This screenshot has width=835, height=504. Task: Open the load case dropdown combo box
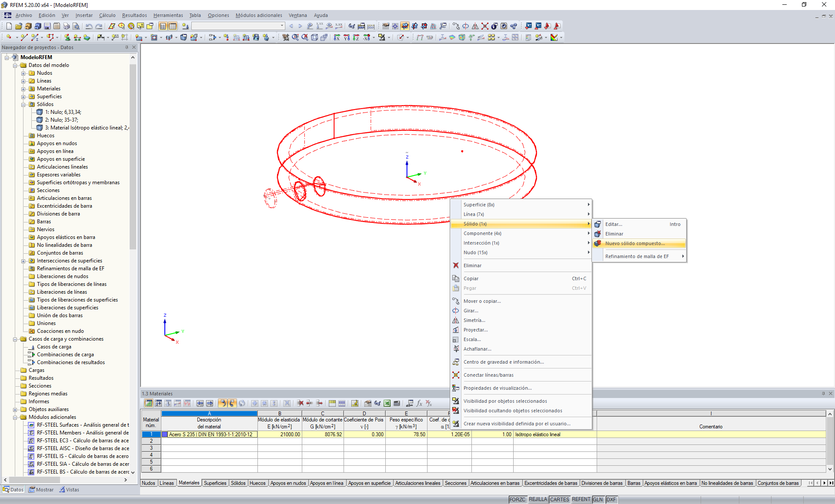click(282, 26)
